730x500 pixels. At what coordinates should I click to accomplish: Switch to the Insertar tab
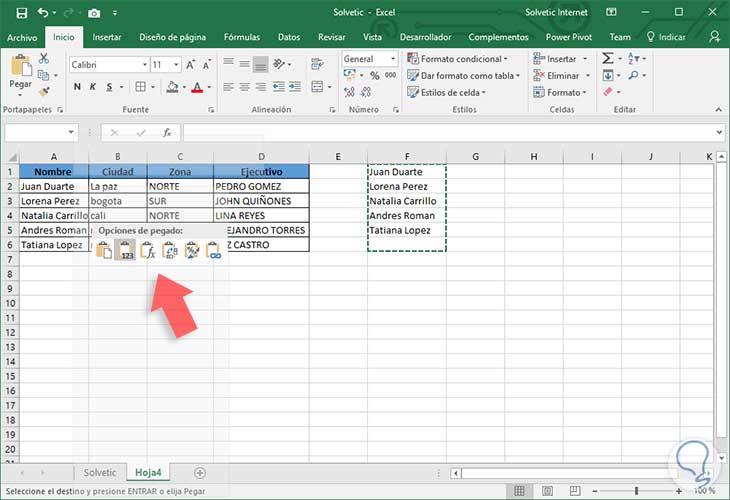coord(107,37)
